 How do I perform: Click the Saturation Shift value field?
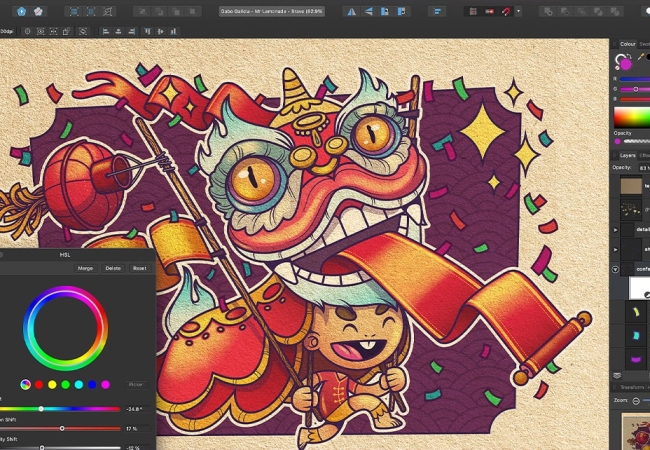click(134, 428)
